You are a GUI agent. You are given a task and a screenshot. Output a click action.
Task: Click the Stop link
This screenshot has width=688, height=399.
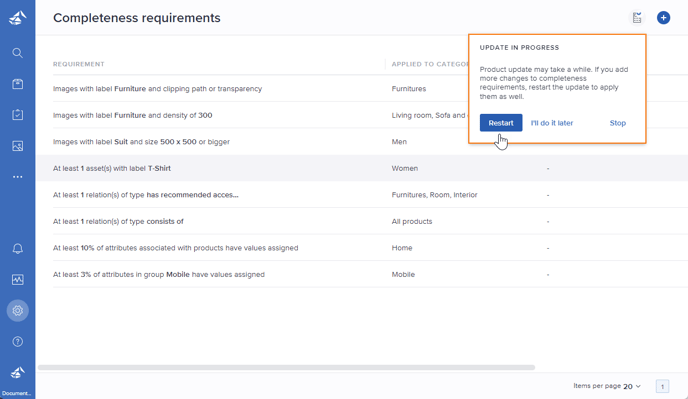[x=617, y=123]
